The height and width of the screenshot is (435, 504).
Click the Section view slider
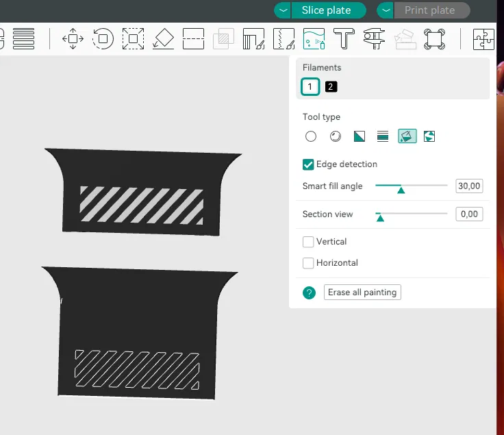[411, 214]
